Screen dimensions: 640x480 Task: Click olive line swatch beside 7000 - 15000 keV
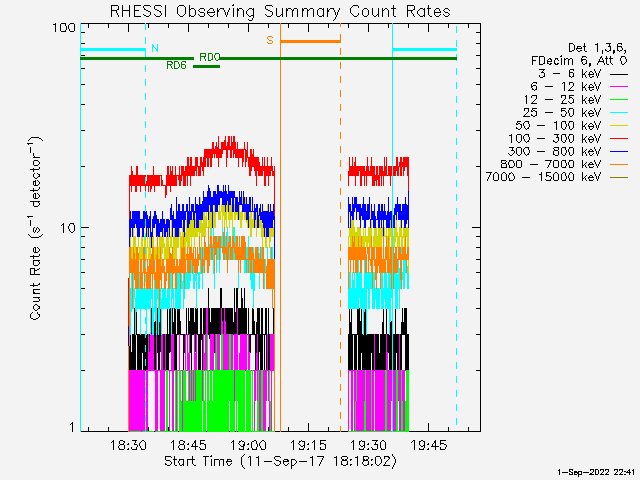coord(619,177)
